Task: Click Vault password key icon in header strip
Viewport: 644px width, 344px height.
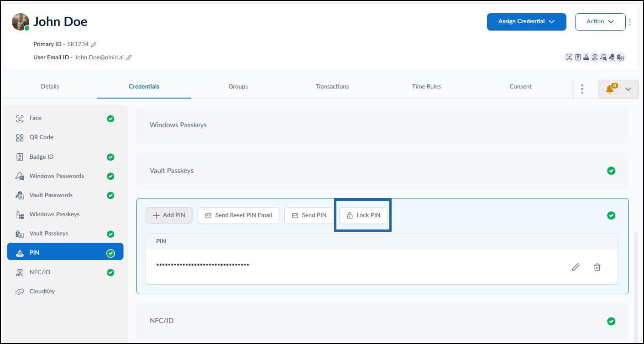Action: click(612, 57)
